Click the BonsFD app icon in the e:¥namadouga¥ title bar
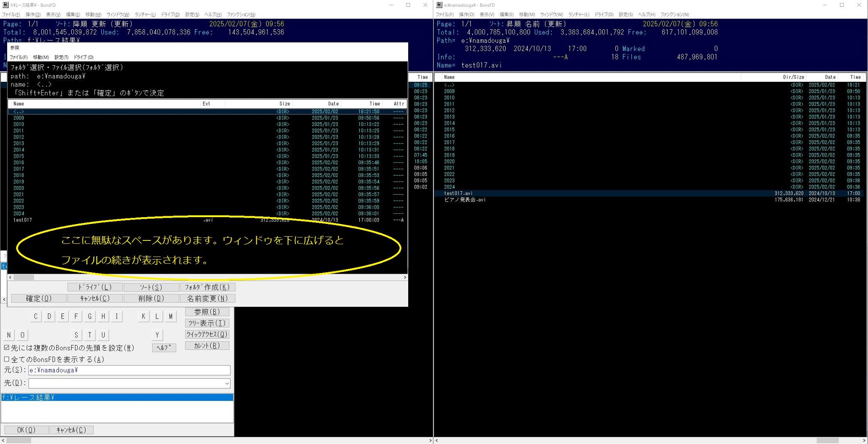Screen dimensions: 868x444 (x=440, y=5)
